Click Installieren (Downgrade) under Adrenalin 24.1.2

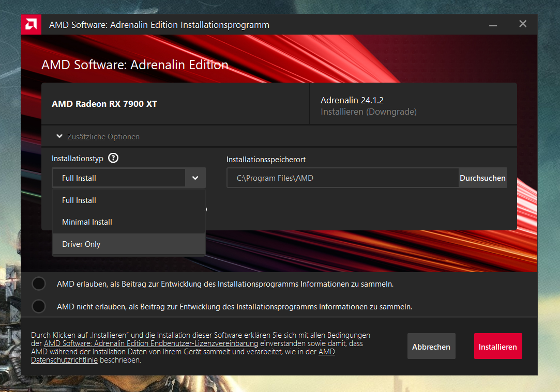[370, 112]
